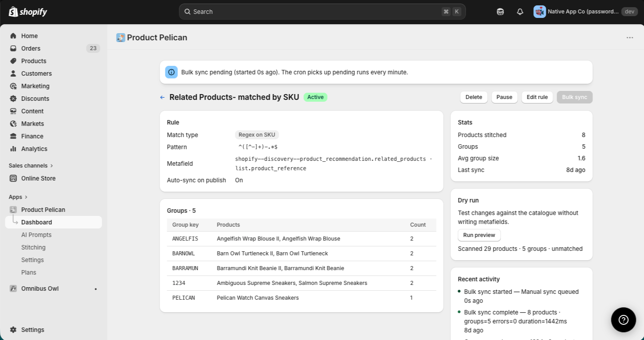Image resolution: width=644 pixels, height=340 pixels.
Task: Click the Omnibus Owl app icon
Action: 13,288
